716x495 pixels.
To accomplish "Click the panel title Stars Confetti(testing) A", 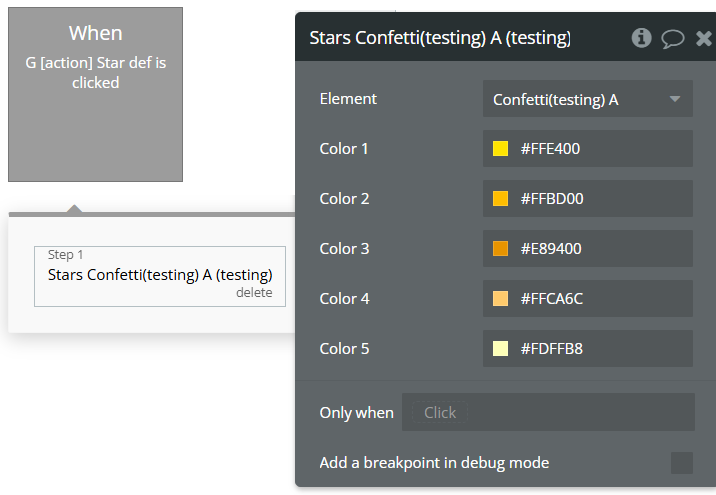I will (x=440, y=38).
